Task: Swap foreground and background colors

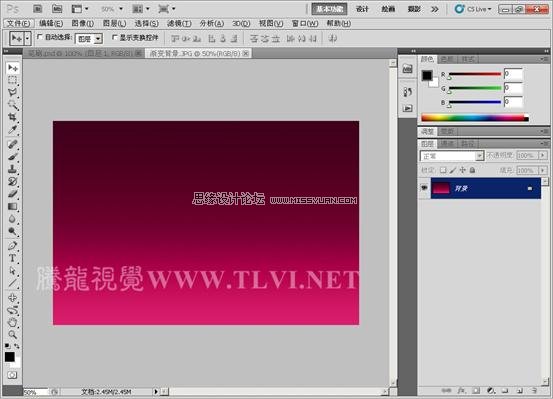Action: coord(17,346)
